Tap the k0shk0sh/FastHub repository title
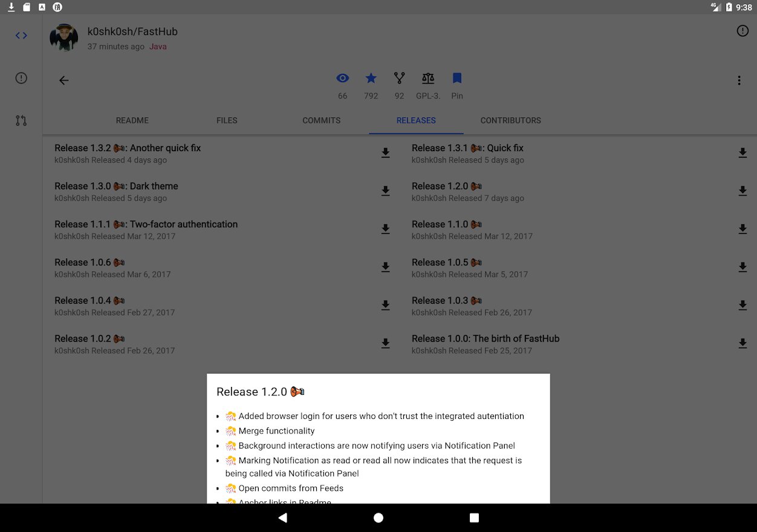The height and width of the screenshot is (532, 757). [132, 31]
